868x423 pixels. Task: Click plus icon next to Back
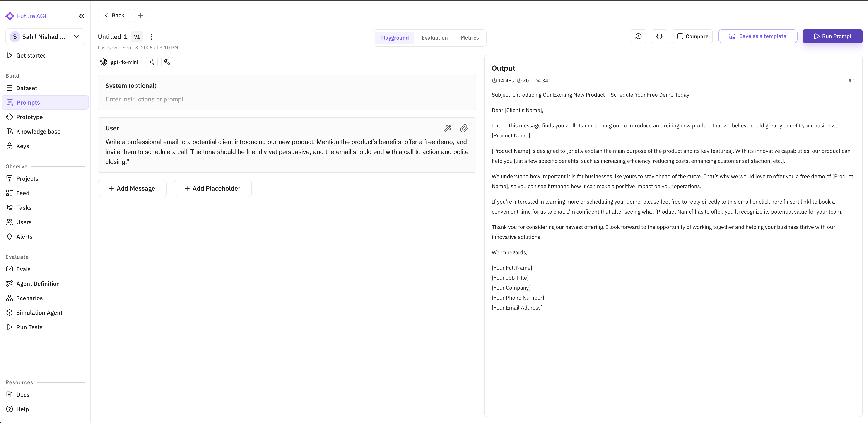coord(140,15)
